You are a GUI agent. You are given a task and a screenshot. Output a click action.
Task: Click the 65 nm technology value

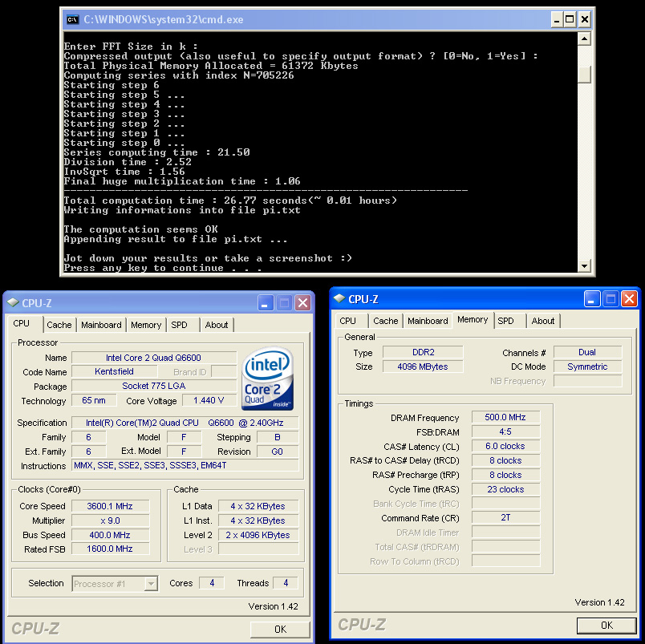coord(94,400)
